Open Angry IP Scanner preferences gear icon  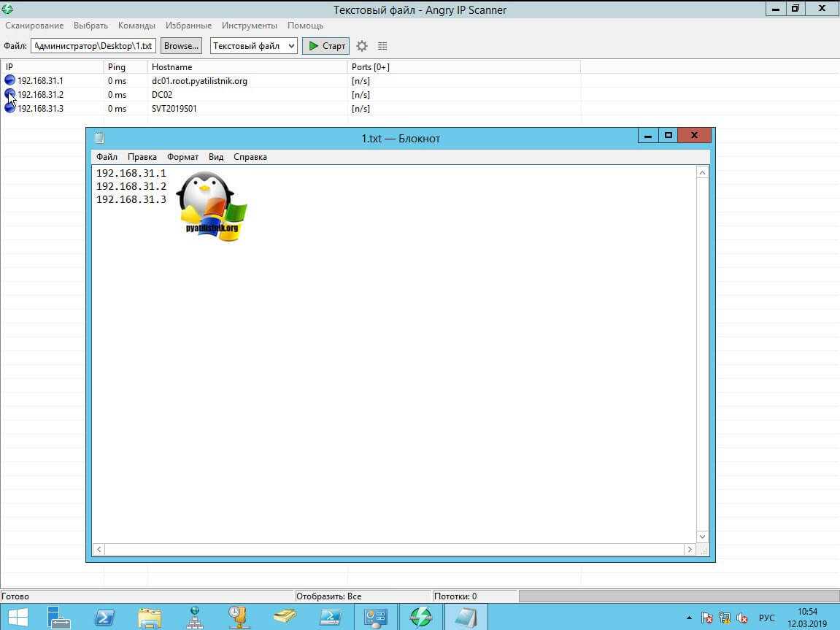(x=362, y=46)
